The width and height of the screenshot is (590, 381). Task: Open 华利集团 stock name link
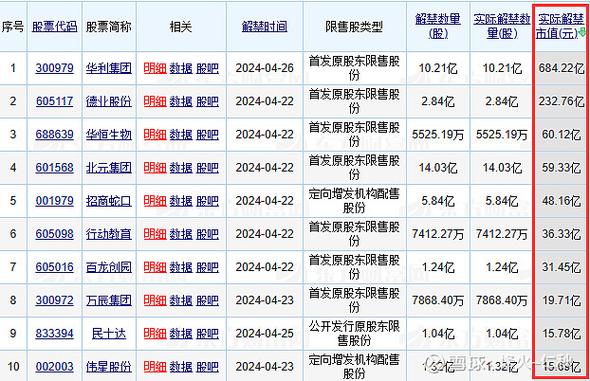coord(109,68)
